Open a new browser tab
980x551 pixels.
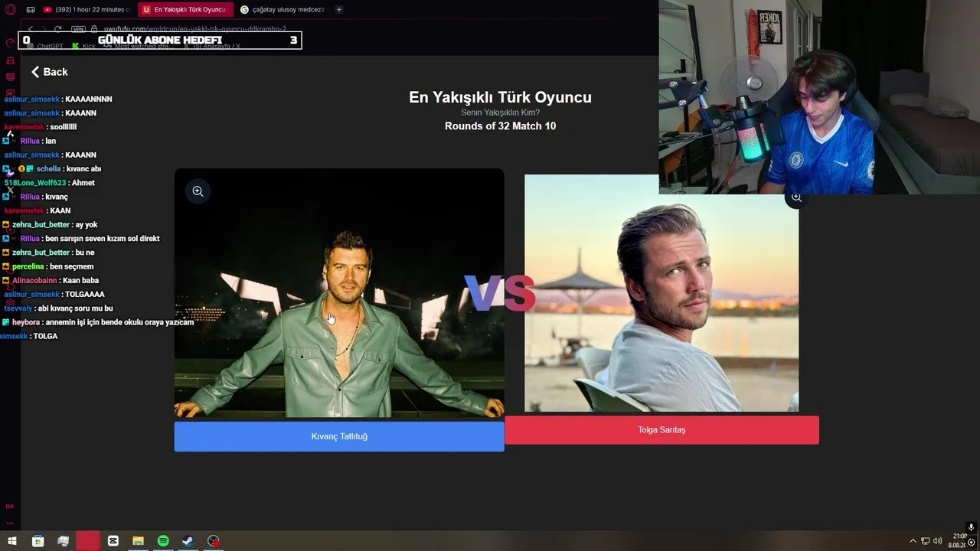click(339, 9)
